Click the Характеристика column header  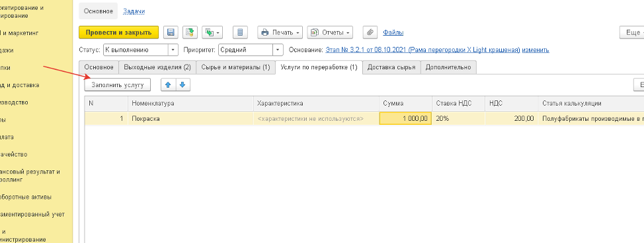[316, 104]
